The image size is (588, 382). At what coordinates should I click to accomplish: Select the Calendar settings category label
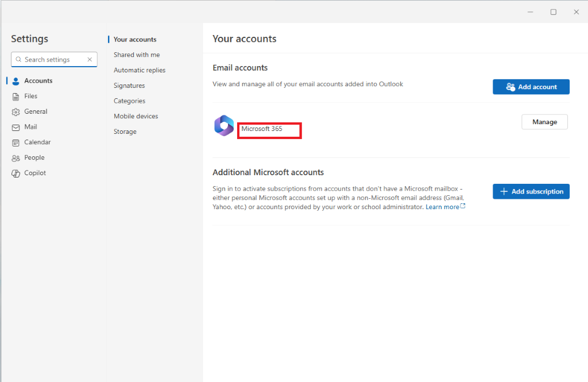coord(37,142)
